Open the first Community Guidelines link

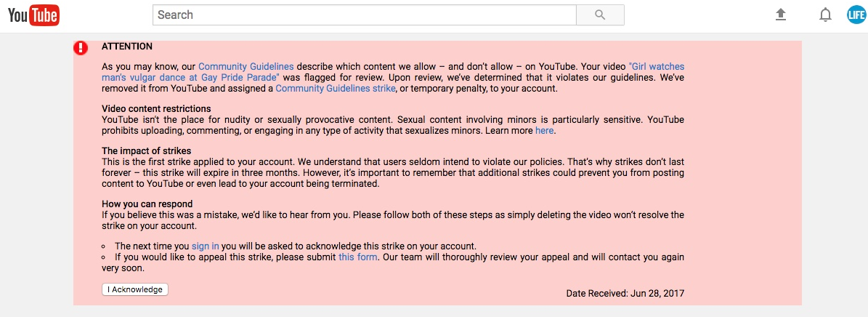(x=246, y=67)
